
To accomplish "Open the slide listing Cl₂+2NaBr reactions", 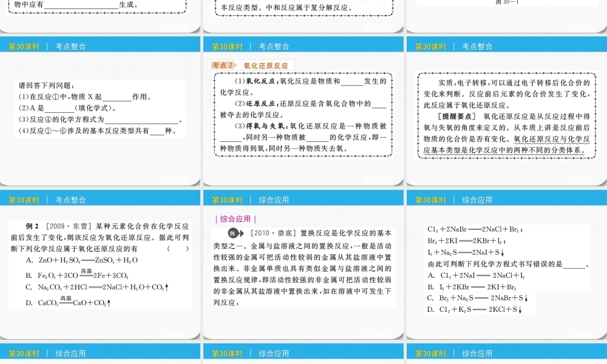I will click(x=506, y=264).
